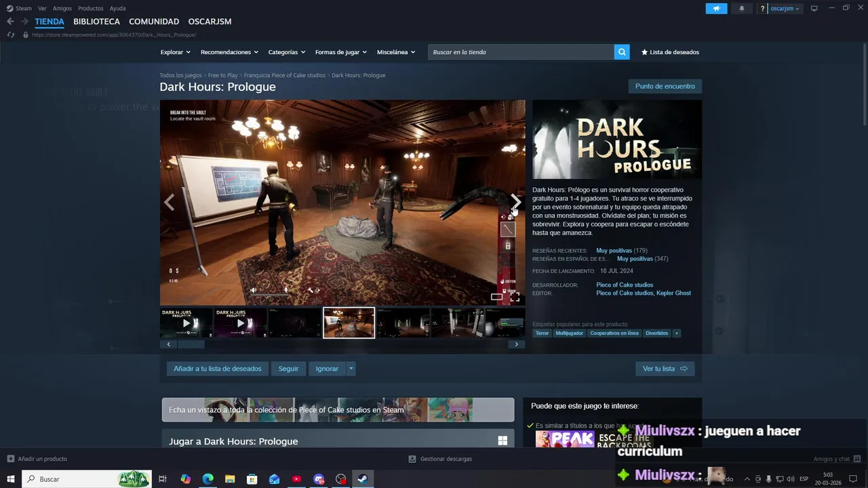868x488 pixels.
Task: Show previous screenshot with the big left arrow
Action: 169,202
